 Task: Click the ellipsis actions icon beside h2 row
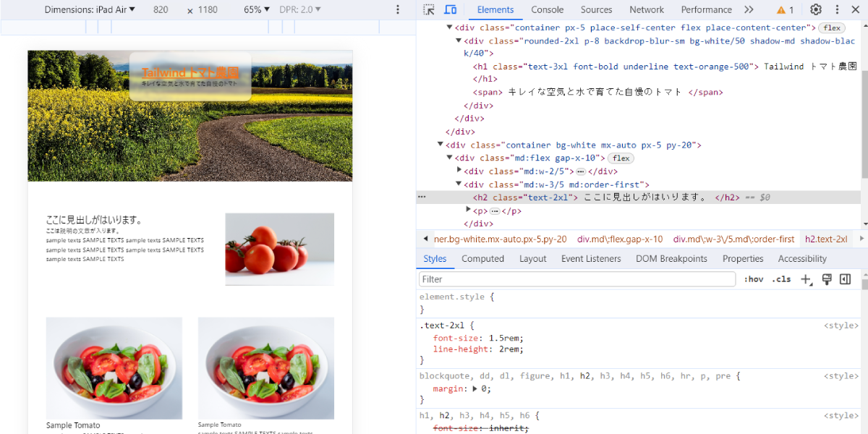point(422,197)
